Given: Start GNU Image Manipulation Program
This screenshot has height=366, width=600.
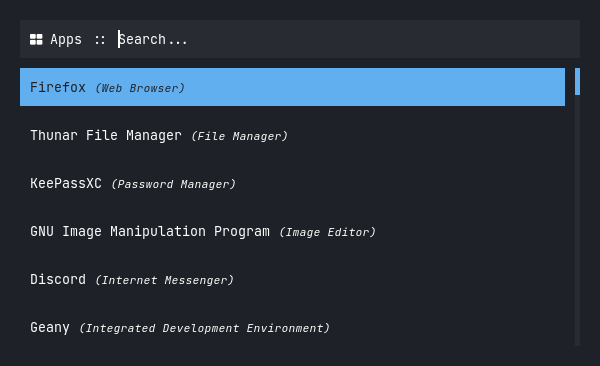Looking at the screenshot, I should (292, 231).
